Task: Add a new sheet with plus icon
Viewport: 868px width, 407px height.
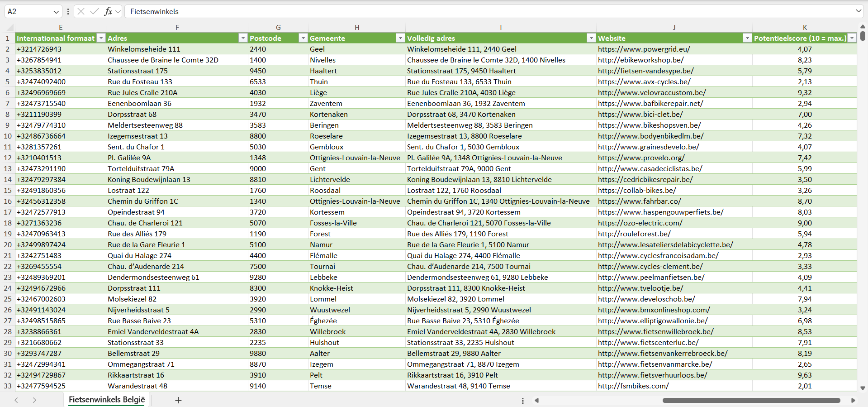Action: [178, 400]
